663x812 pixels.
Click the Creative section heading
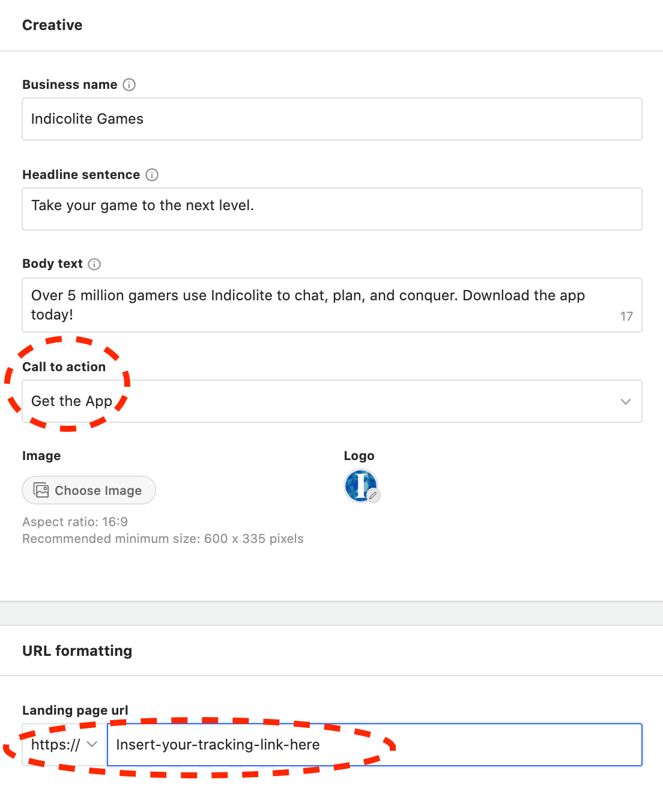(52, 25)
